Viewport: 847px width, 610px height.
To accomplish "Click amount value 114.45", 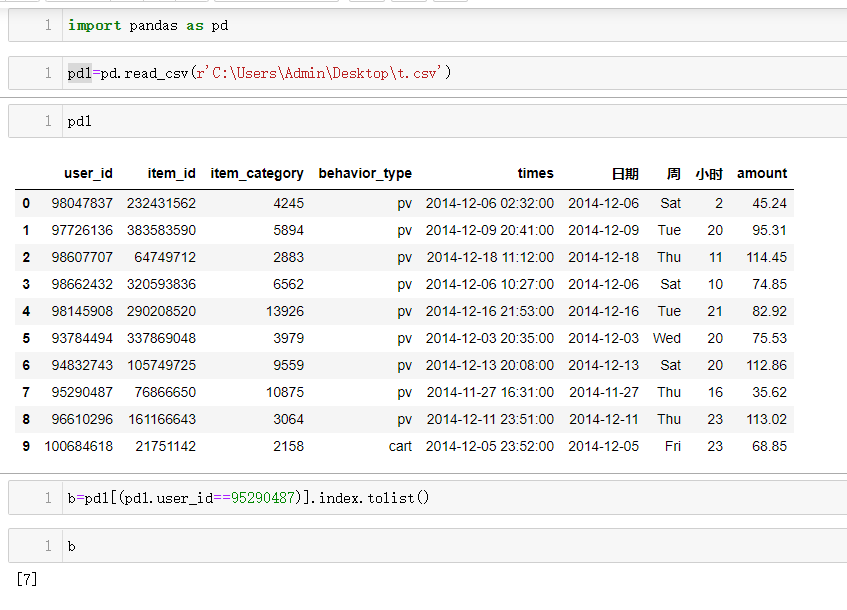I will (767, 257).
